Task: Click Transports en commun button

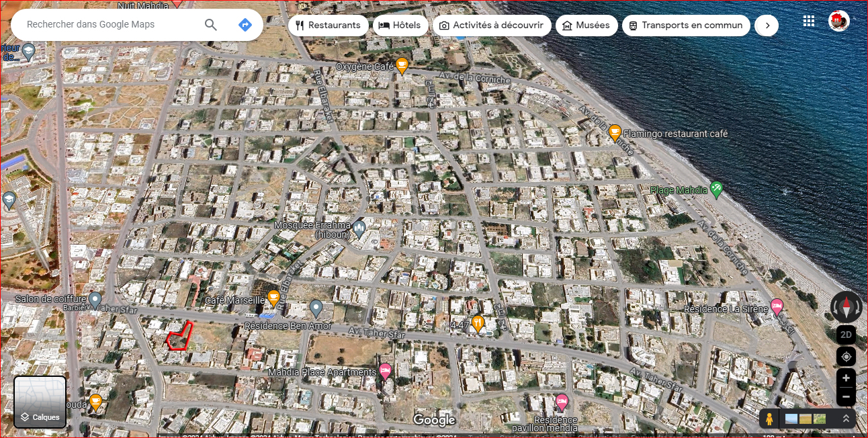Action: coord(686,26)
